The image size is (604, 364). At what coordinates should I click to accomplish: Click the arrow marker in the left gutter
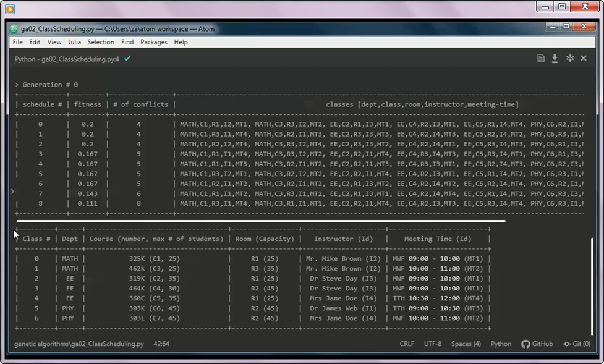[13, 192]
